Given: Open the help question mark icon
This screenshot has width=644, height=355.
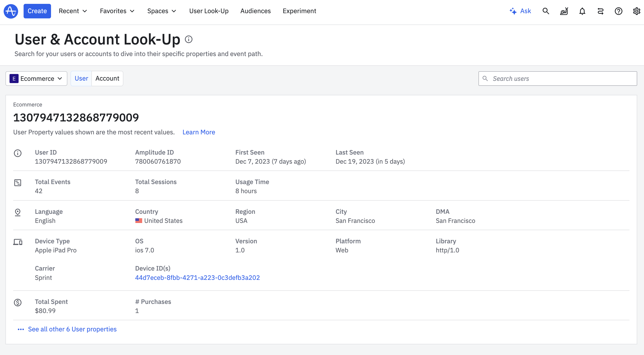Looking at the screenshot, I should tap(618, 11).
